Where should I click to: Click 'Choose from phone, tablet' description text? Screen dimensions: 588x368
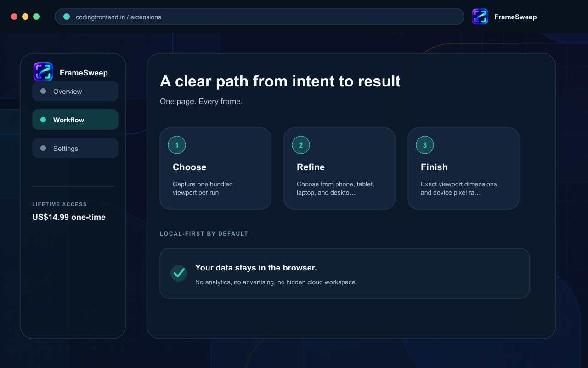click(x=335, y=188)
